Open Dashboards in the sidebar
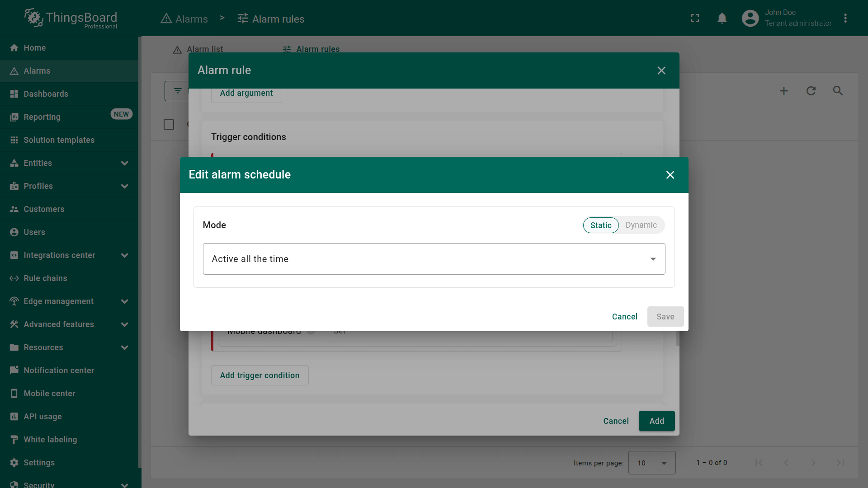Viewport: 868px width, 488px height. (x=46, y=94)
